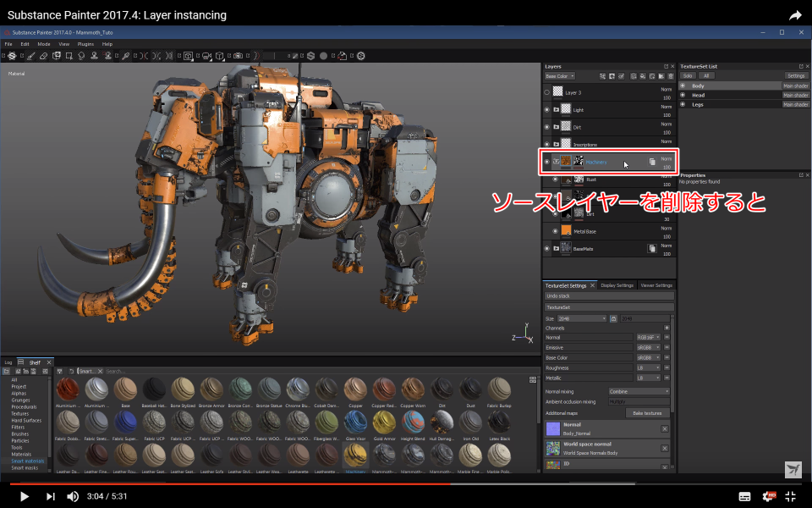This screenshot has width=812, height=508.
Task: Hide the Machinery layer
Action: tap(547, 162)
